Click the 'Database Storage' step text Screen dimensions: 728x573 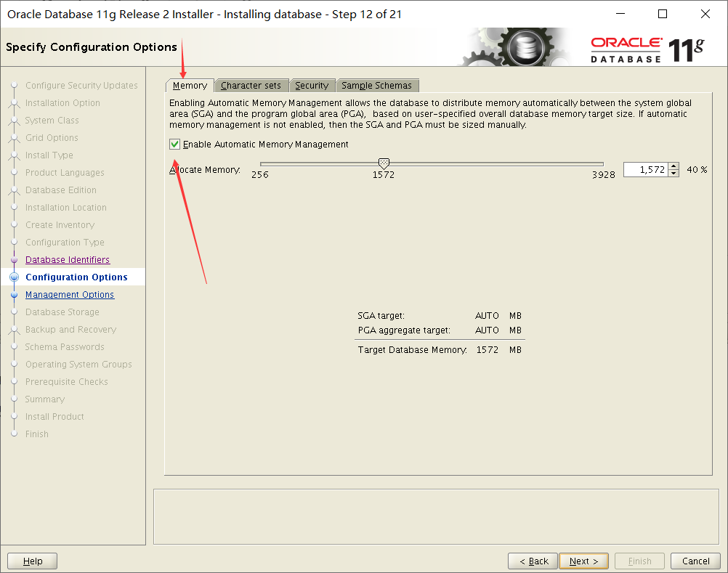[x=62, y=312]
